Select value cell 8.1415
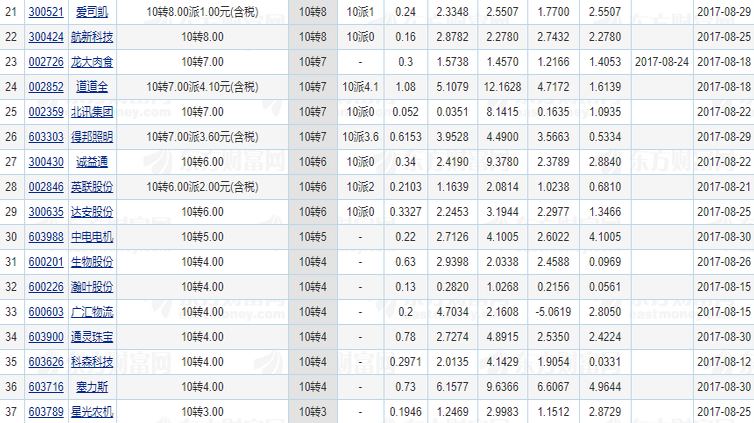The height and width of the screenshot is (423, 754). point(502,112)
